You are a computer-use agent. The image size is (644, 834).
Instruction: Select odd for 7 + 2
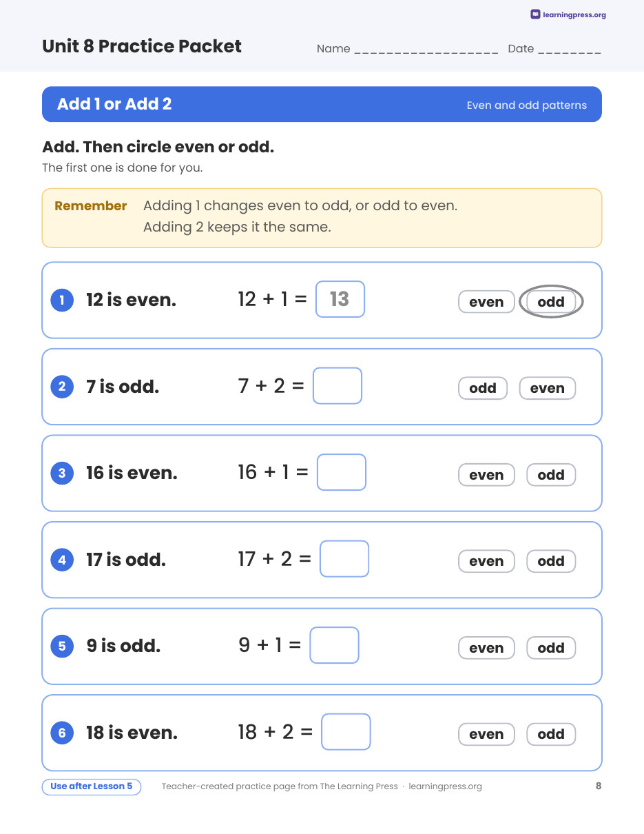(x=483, y=388)
